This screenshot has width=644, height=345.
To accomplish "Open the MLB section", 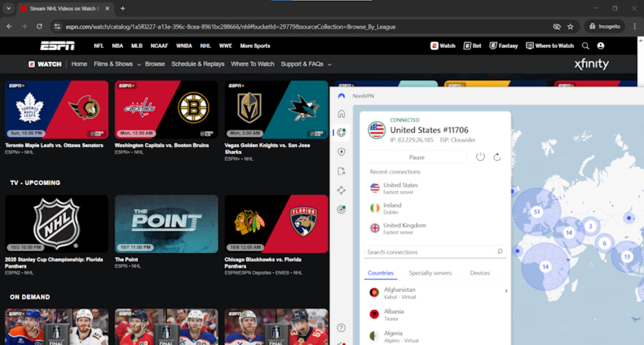I will click(x=137, y=46).
